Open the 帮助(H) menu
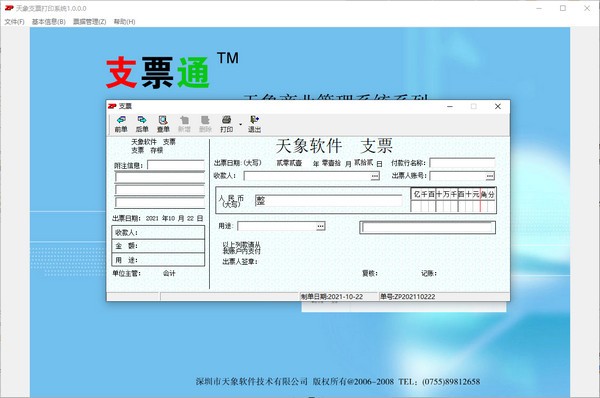Screen dimensions: 600x398 click(124, 22)
